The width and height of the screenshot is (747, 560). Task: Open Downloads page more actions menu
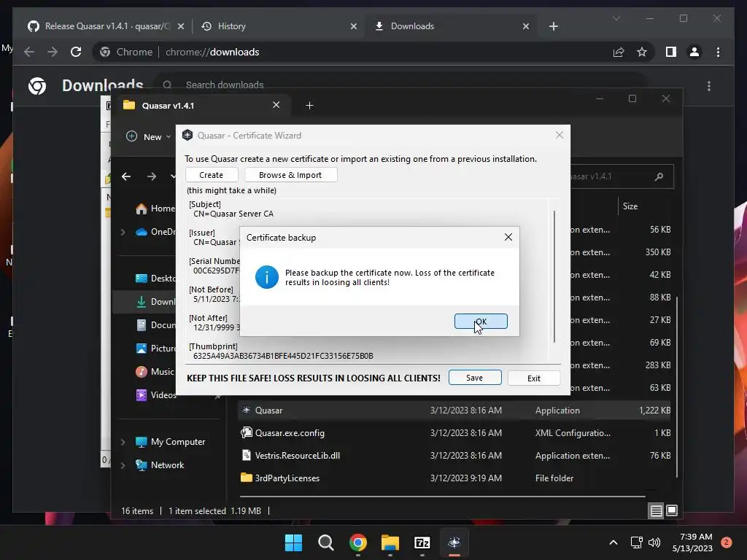click(x=709, y=86)
